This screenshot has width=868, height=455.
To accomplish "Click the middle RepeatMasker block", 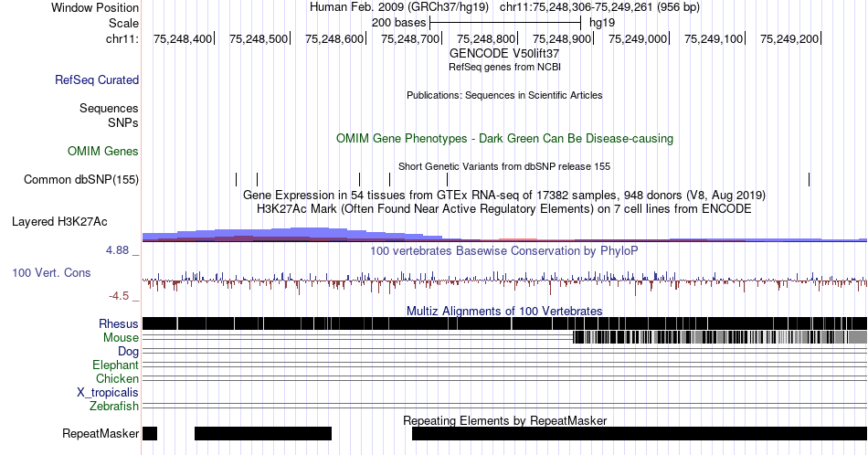I will coord(263,433).
